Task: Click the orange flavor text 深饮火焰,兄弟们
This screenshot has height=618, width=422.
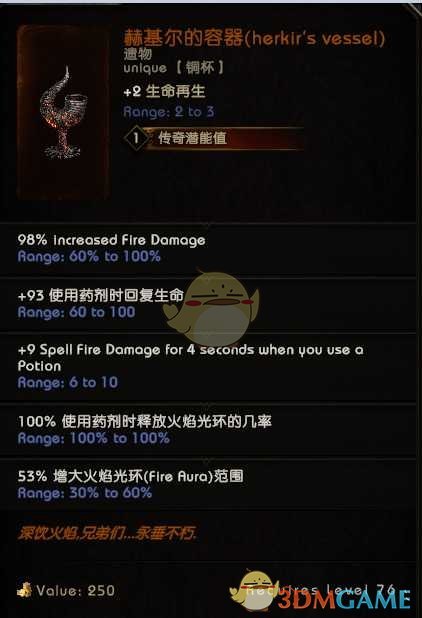Action: click(x=107, y=534)
